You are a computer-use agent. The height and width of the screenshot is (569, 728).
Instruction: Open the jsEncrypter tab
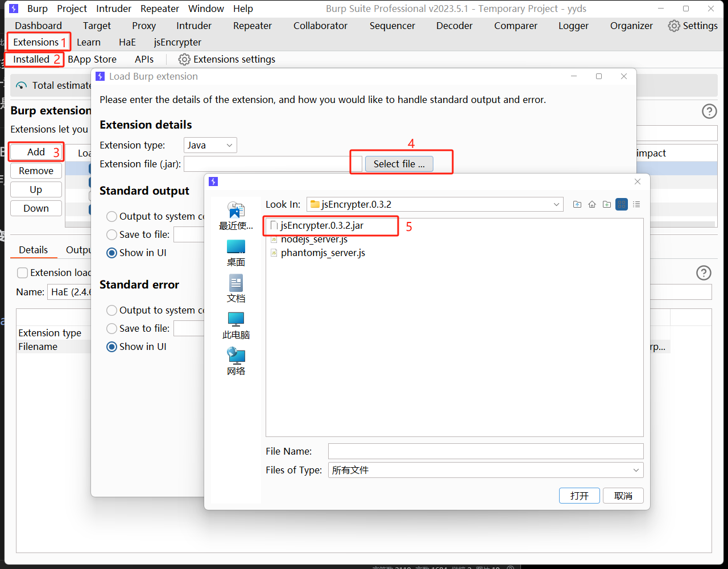point(177,42)
